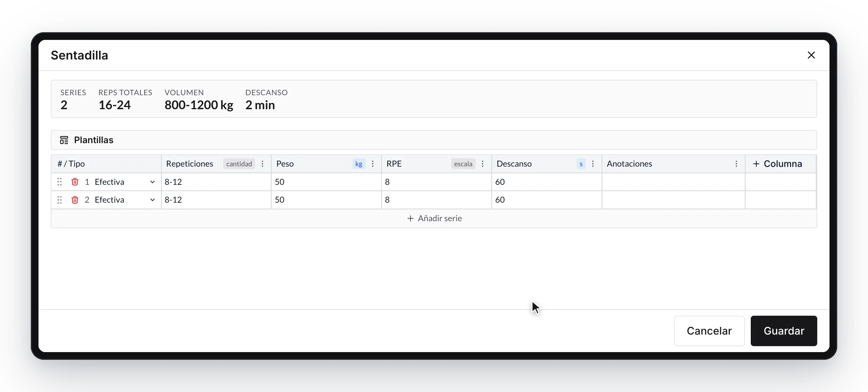Edit RPE value of series 2
The image size is (868, 392).
tap(437, 199)
